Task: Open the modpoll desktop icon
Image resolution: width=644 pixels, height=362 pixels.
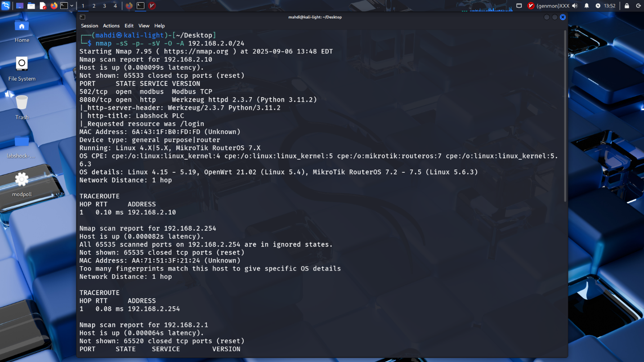Action: click(22, 184)
